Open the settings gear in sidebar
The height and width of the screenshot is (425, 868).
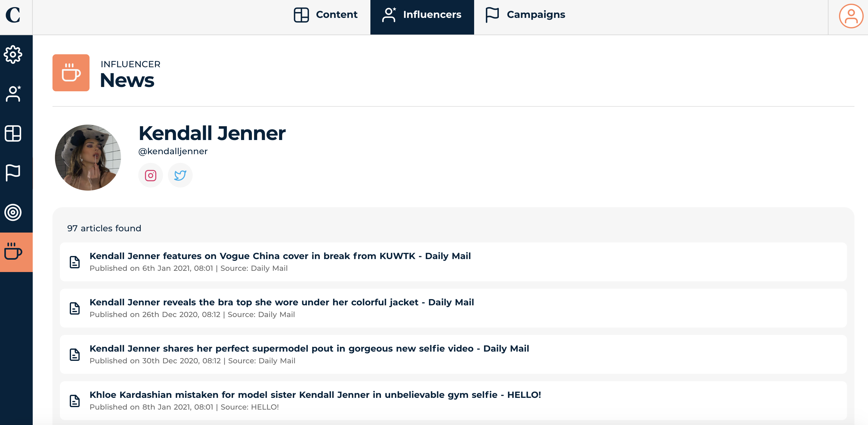click(13, 54)
